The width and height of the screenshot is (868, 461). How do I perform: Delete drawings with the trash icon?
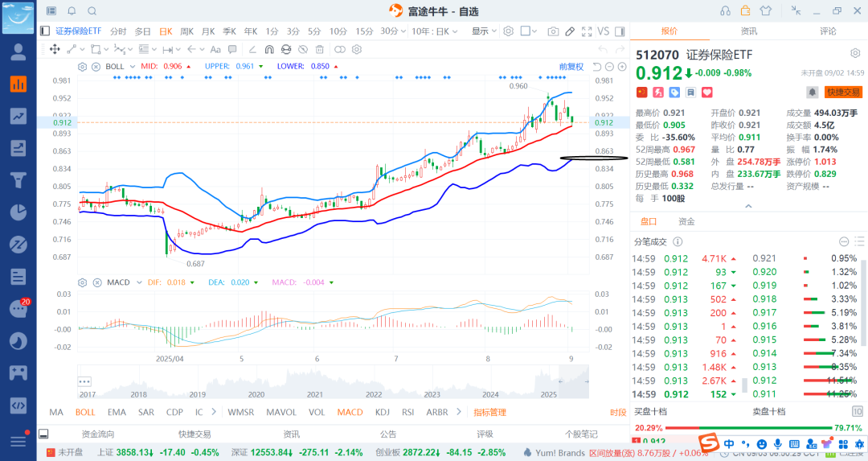[x=319, y=49]
